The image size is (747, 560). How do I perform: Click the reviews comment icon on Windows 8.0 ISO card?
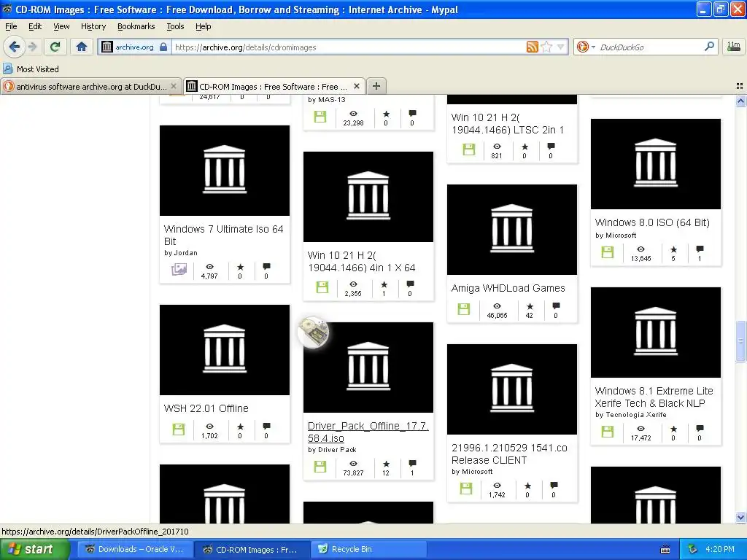coord(700,249)
